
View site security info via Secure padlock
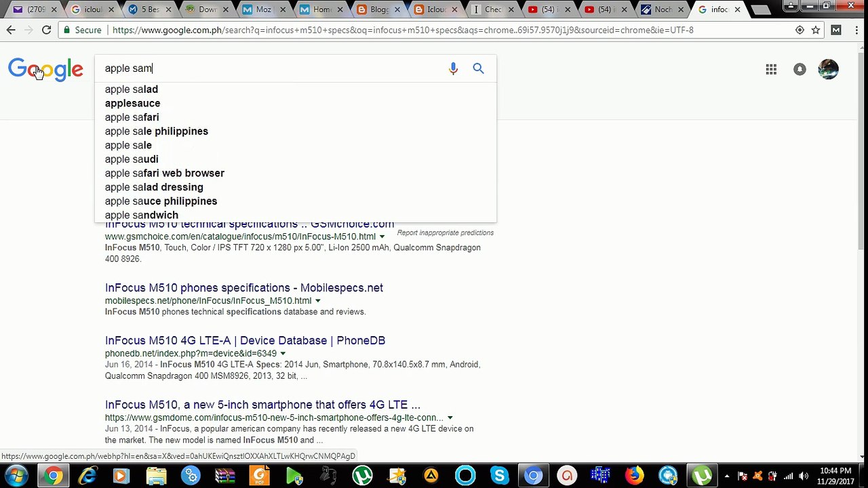click(81, 30)
